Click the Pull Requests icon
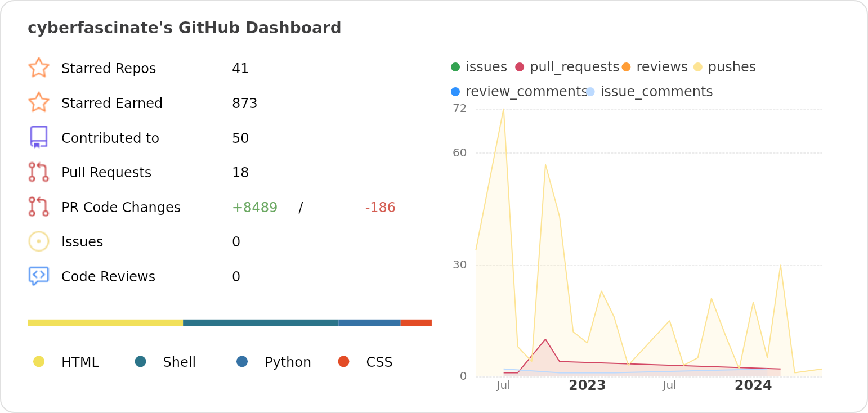This screenshot has height=413, width=868. [x=39, y=172]
